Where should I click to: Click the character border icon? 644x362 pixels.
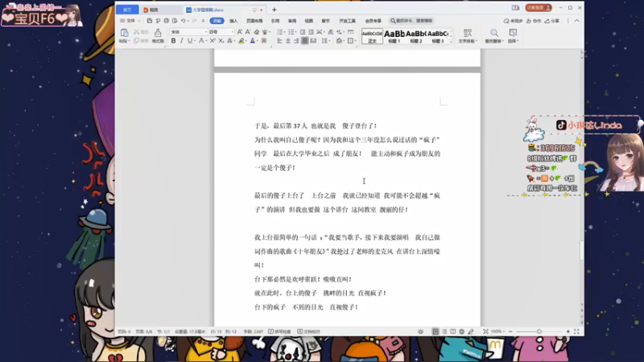point(264,41)
